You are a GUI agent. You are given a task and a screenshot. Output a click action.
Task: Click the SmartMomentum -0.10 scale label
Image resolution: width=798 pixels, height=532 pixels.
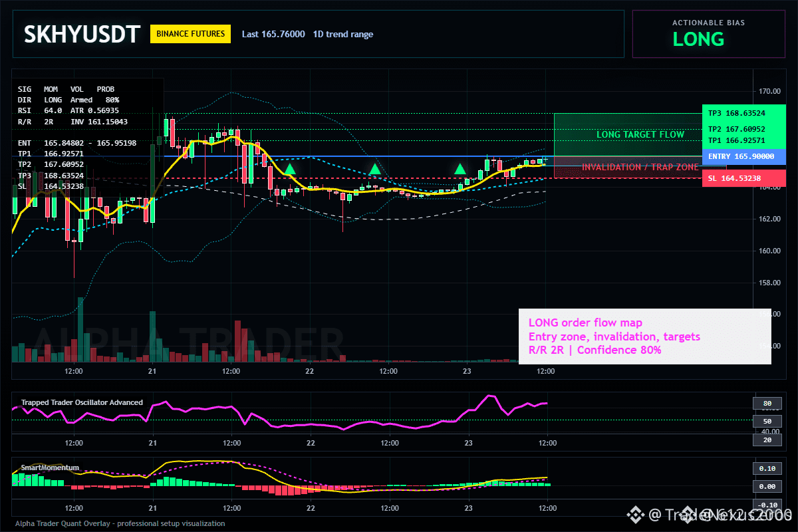pyautogui.click(x=767, y=505)
